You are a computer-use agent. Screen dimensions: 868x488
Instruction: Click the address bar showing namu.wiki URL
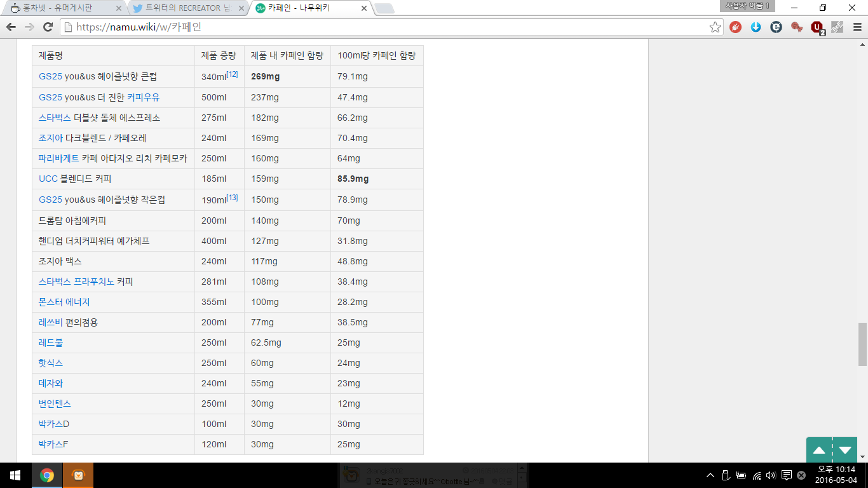tap(381, 27)
